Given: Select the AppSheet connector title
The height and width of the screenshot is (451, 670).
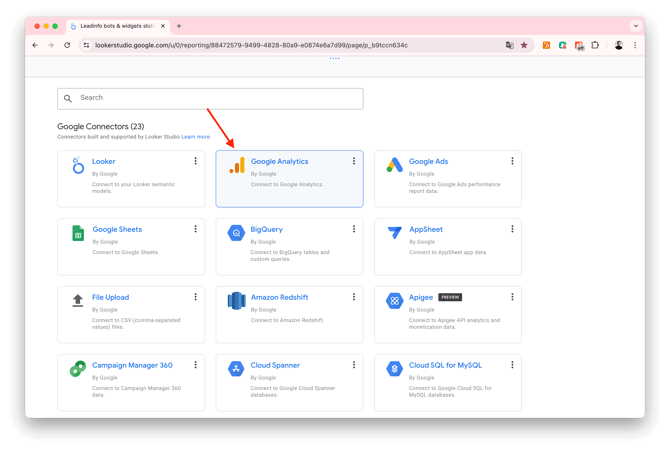Looking at the screenshot, I should pos(426,229).
